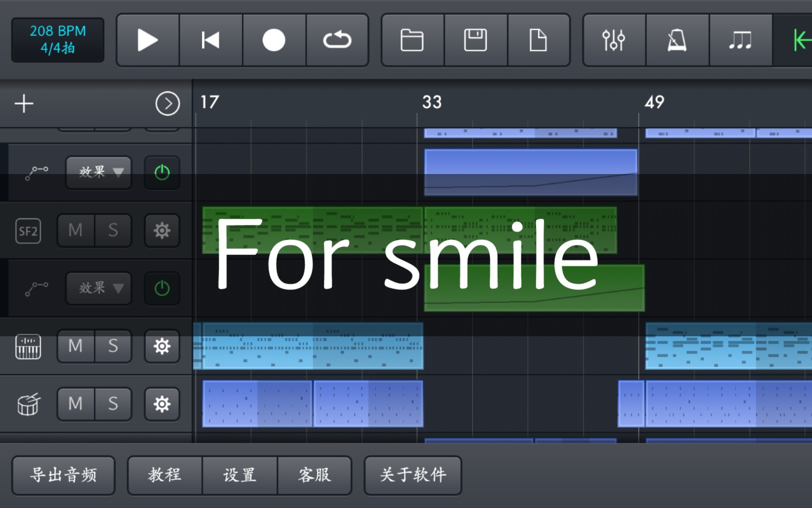The height and width of the screenshot is (508, 812).
Task: Select the cyan keyboard clip at bar 49
Action: (x=728, y=346)
